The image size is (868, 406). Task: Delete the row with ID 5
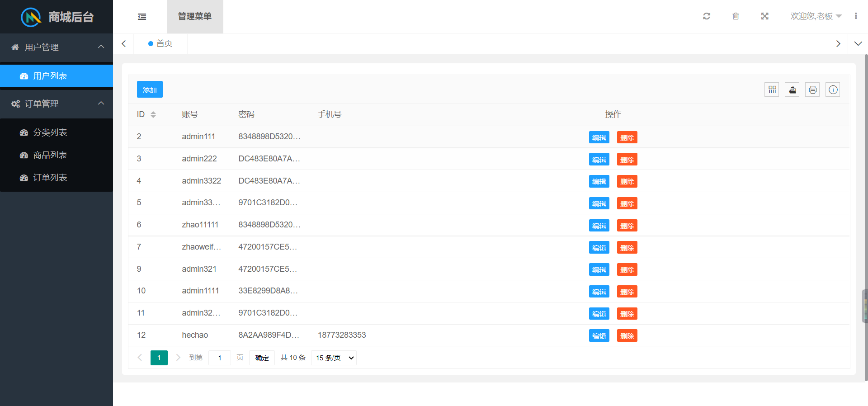point(627,203)
